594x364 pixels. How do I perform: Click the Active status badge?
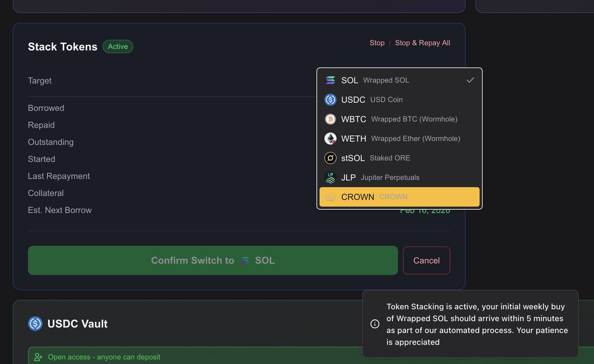pos(118,46)
